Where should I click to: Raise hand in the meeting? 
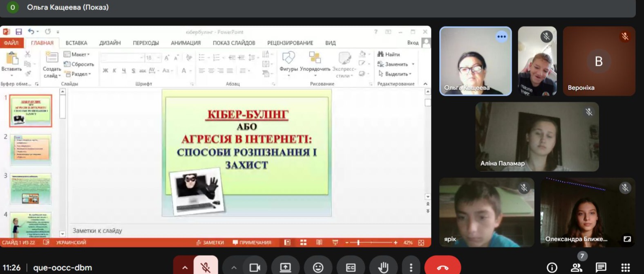point(383,267)
